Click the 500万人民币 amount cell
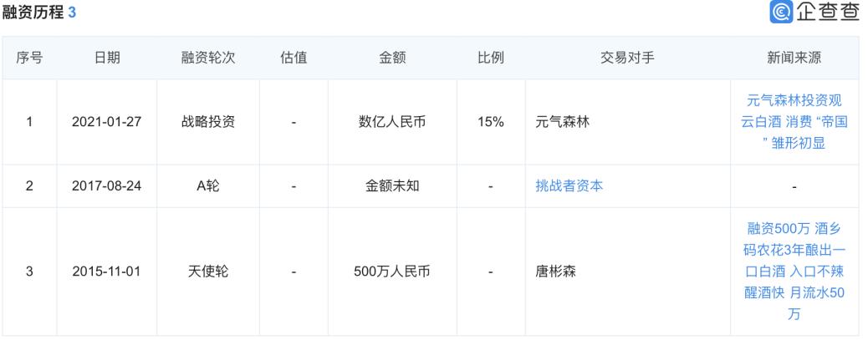The width and height of the screenshot is (868, 340). [392, 272]
